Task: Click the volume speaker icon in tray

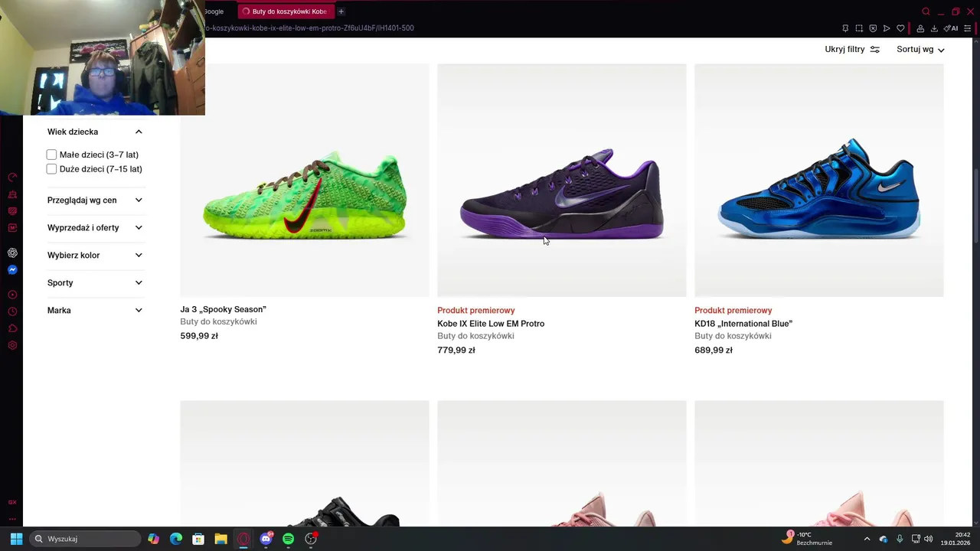Action: tap(929, 539)
